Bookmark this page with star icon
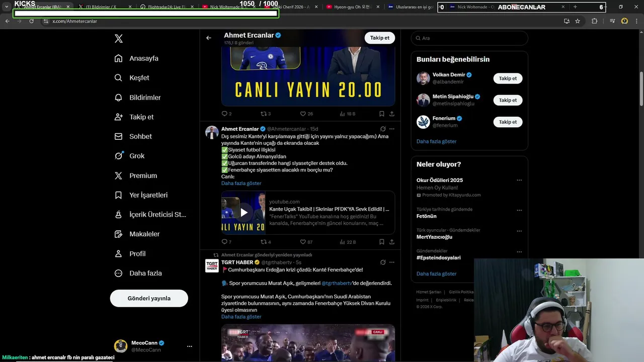 578,21
